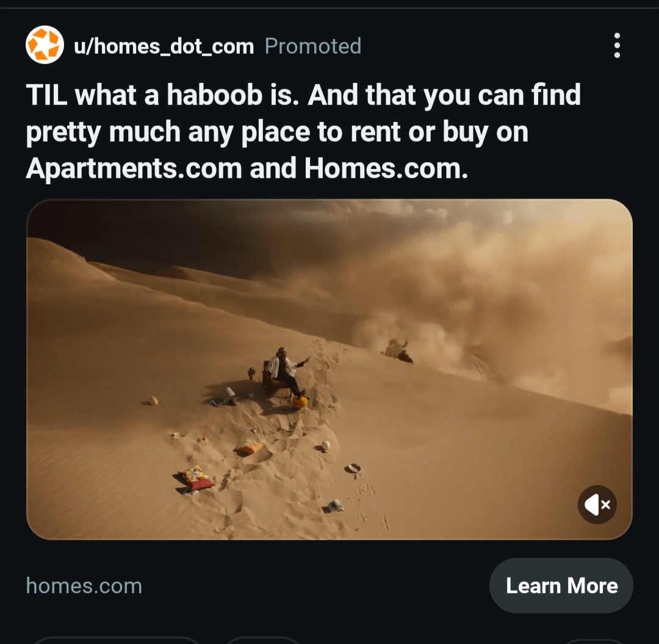Screen dimensions: 659x644
Task: Tap the Promoted label
Action: click(x=312, y=46)
